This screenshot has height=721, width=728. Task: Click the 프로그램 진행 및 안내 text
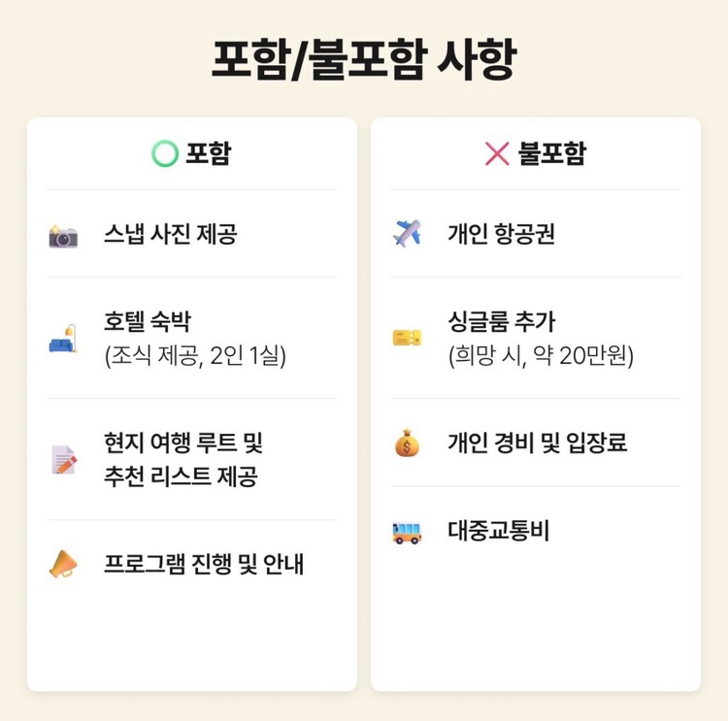click(204, 564)
